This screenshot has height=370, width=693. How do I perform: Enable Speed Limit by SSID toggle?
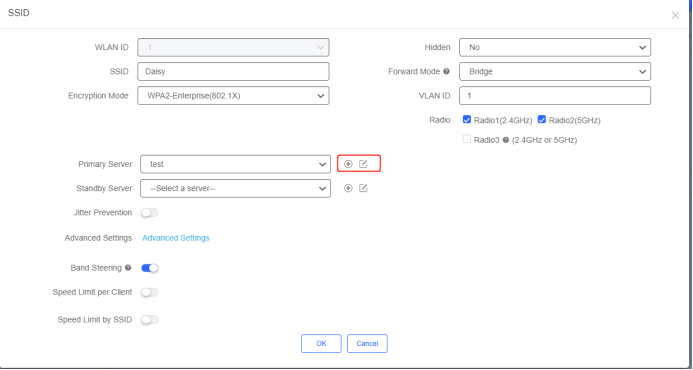point(149,320)
